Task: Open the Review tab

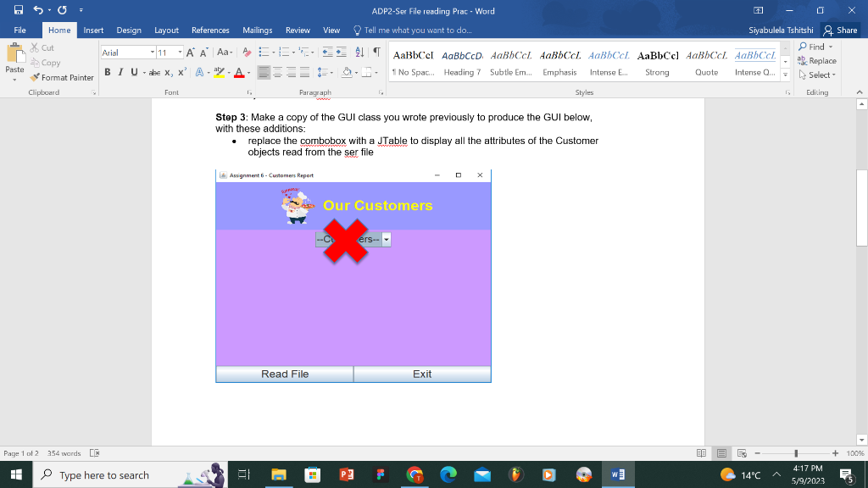Action: (298, 30)
